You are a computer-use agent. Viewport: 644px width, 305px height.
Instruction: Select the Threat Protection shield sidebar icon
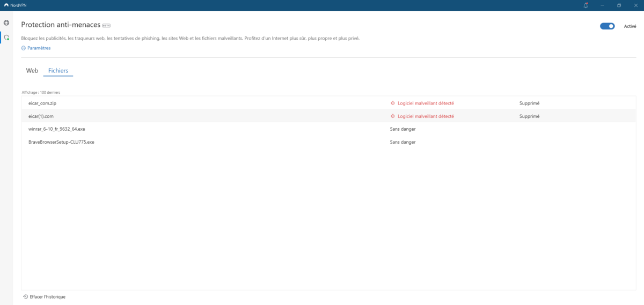[x=6, y=38]
